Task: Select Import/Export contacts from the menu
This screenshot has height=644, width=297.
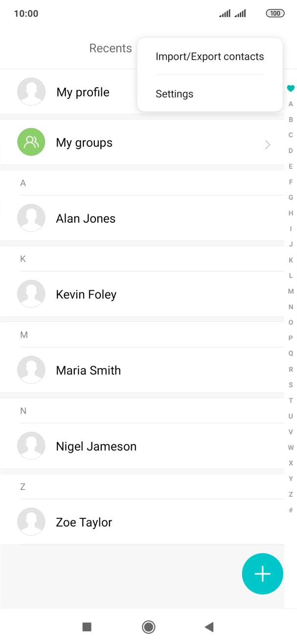Action: [209, 56]
